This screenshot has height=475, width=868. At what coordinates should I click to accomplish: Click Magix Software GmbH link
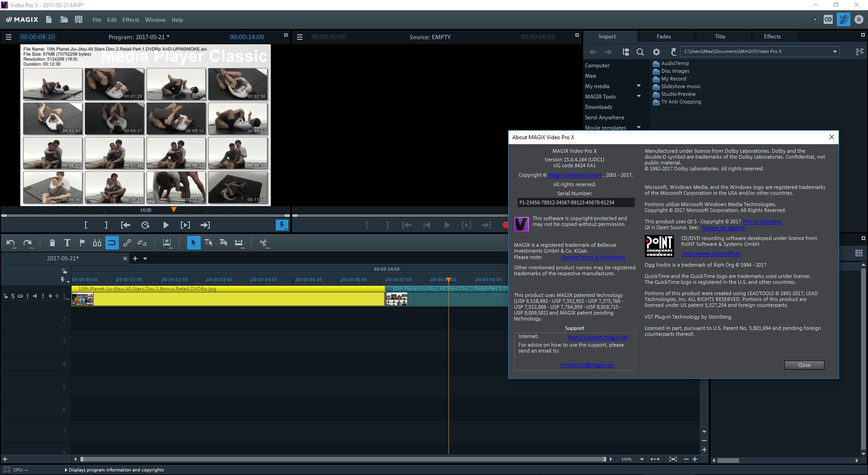tap(575, 175)
